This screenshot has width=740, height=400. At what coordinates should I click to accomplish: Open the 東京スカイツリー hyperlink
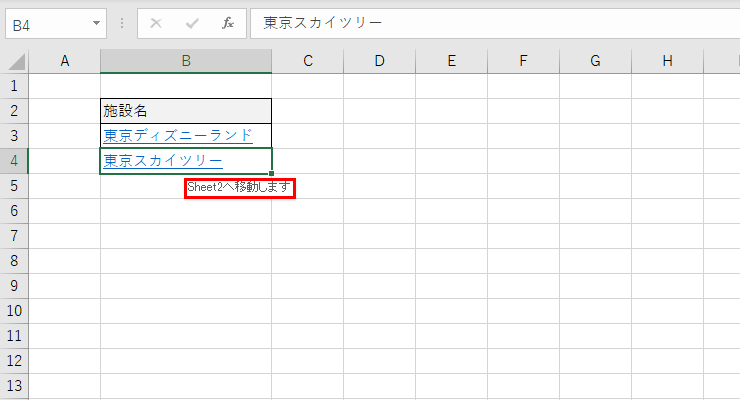tap(163, 161)
